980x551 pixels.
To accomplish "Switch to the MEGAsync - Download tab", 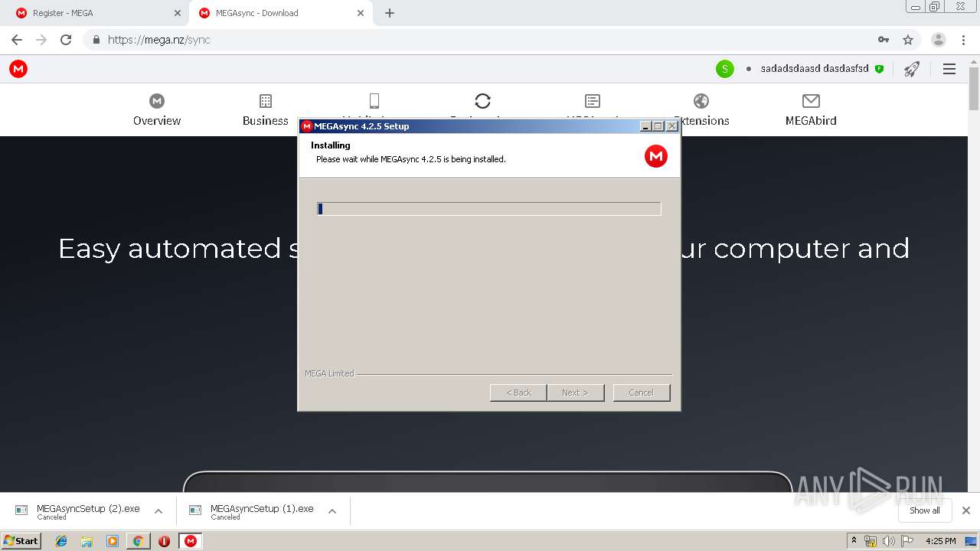I will pyautogui.click(x=282, y=13).
